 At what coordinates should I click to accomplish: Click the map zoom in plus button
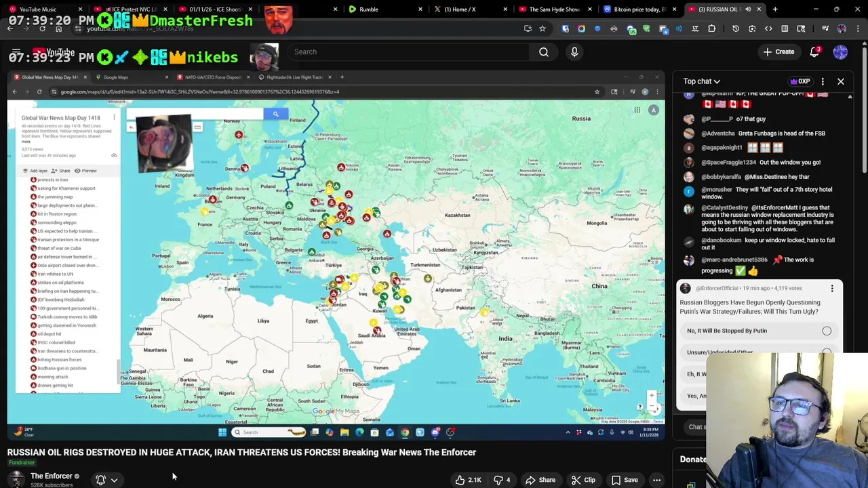click(x=652, y=395)
